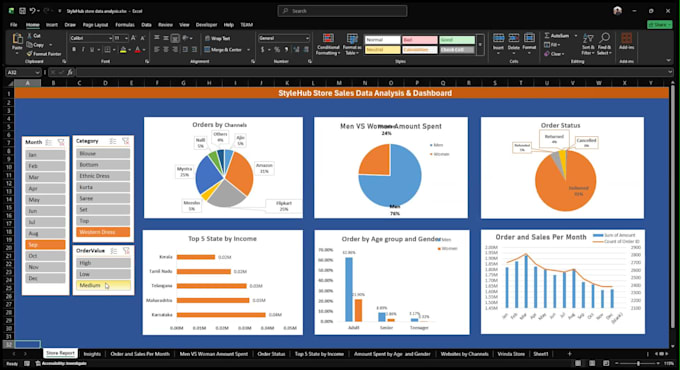
Task: Toggle Wrap Text
Action: (x=217, y=38)
